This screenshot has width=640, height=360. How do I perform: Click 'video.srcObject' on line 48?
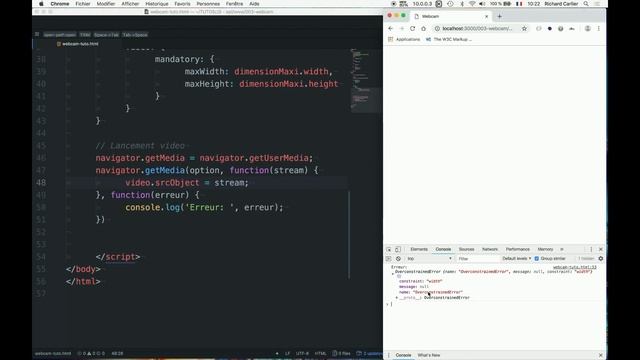[162, 182]
